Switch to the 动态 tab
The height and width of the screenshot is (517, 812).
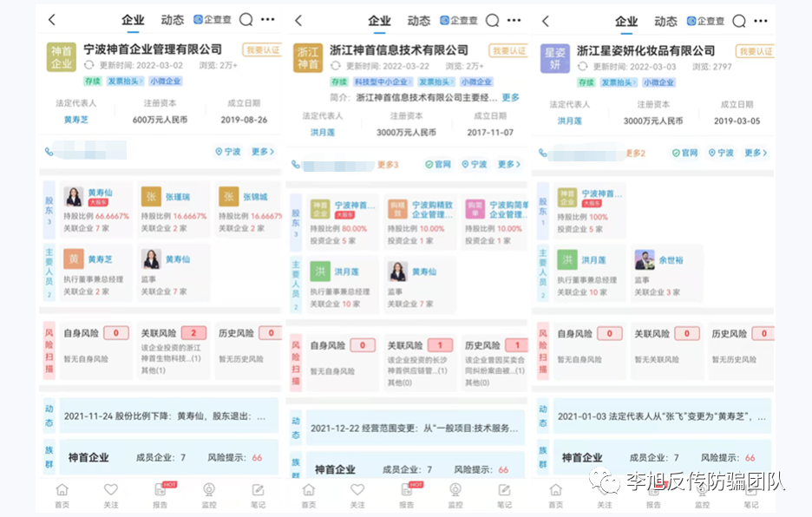(x=171, y=19)
